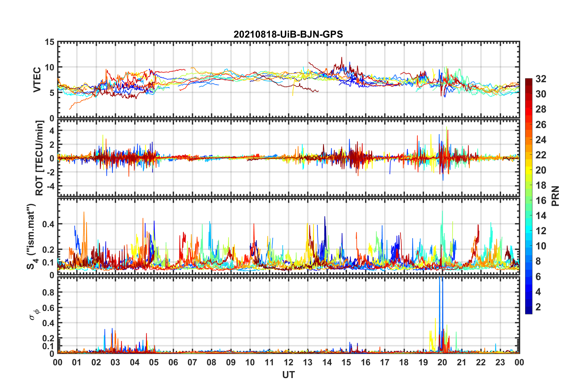The image size is (577, 392).
Task: Click the sigma-phi y-axis label
Action: coord(34,314)
